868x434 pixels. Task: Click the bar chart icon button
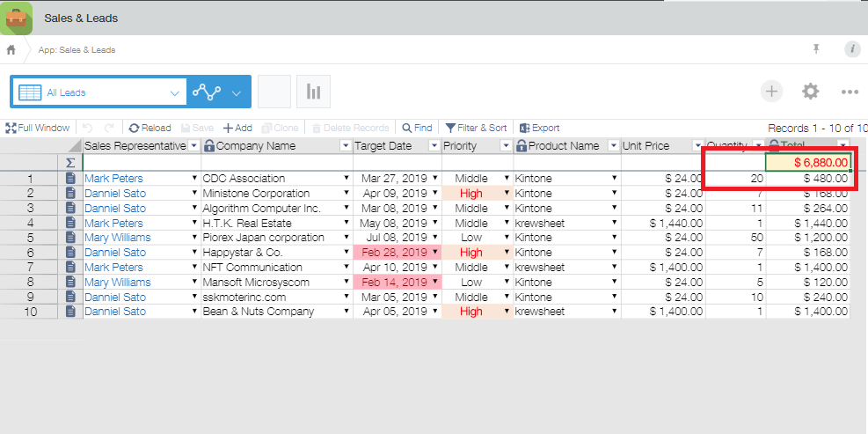tap(312, 92)
